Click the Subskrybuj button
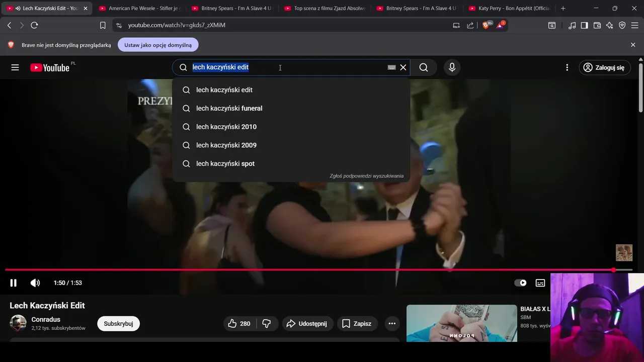The height and width of the screenshot is (362, 644). [118, 324]
